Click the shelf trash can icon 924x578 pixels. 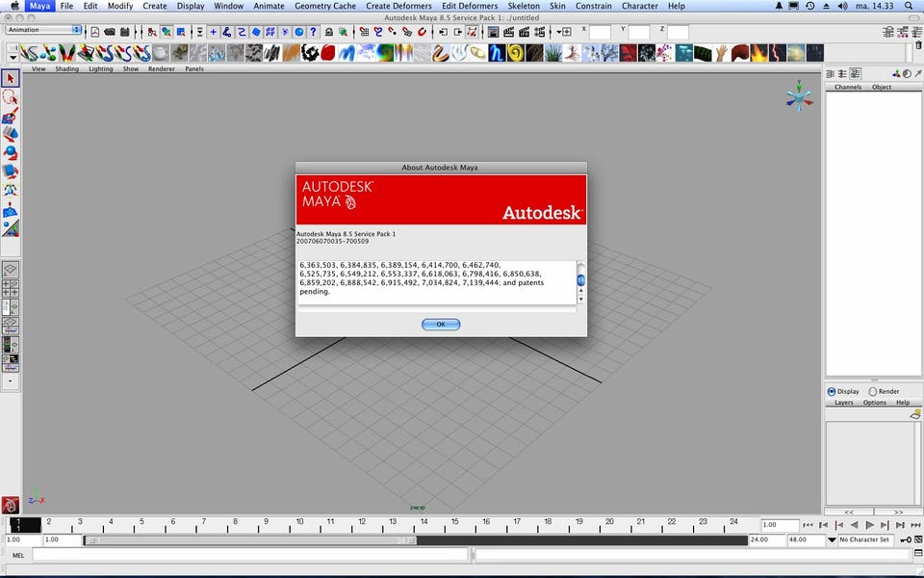[918, 45]
